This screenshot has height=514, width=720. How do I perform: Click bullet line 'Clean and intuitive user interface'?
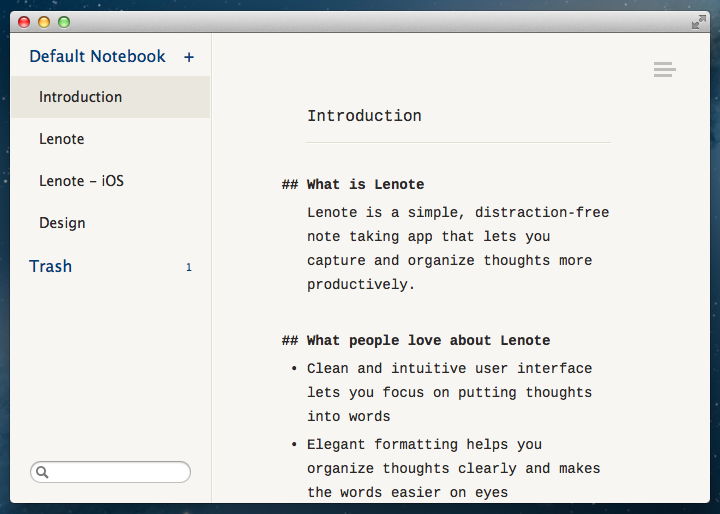(450, 368)
